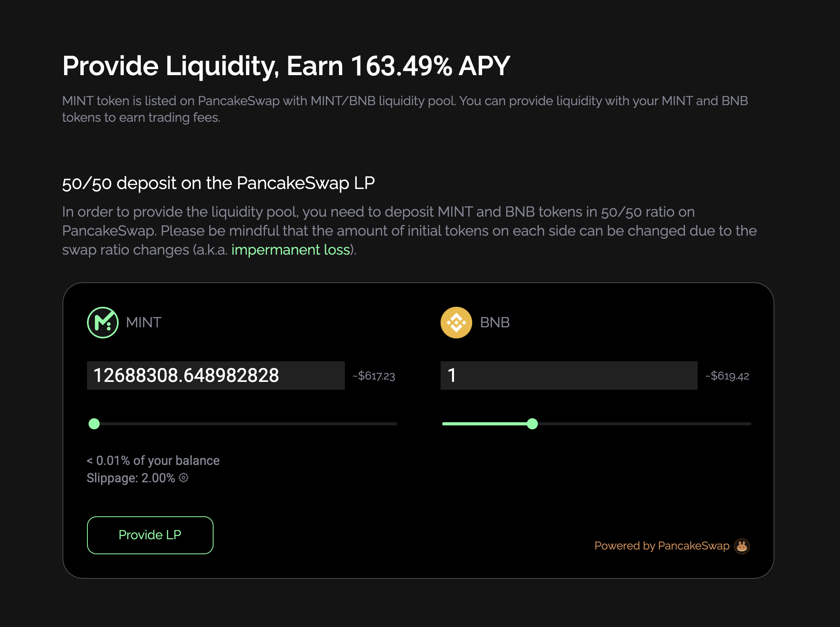This screenshot has height=627, width=840.
Task: Open Powered by PancakeSwap link
Action: pyautogui.click(x=662, y=546)
